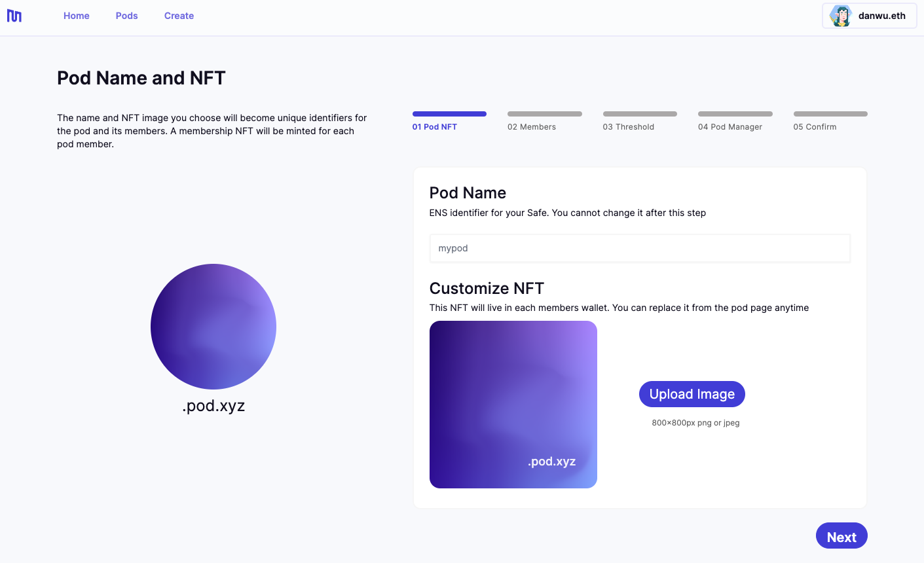Image resolution: width=924 pixels, height=563 pixels.
Task: Go to the 05 Confirm step
Action: tap(815, 127)
